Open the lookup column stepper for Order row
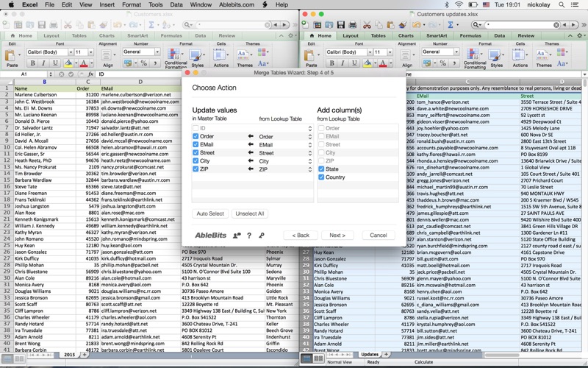 pos(309,137)
